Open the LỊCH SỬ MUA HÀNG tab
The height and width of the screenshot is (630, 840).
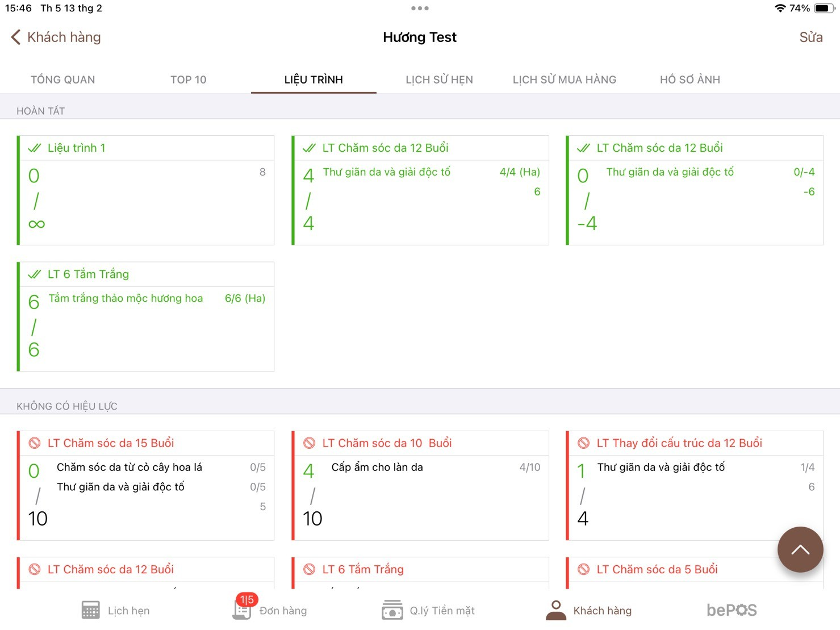[565, 80]
